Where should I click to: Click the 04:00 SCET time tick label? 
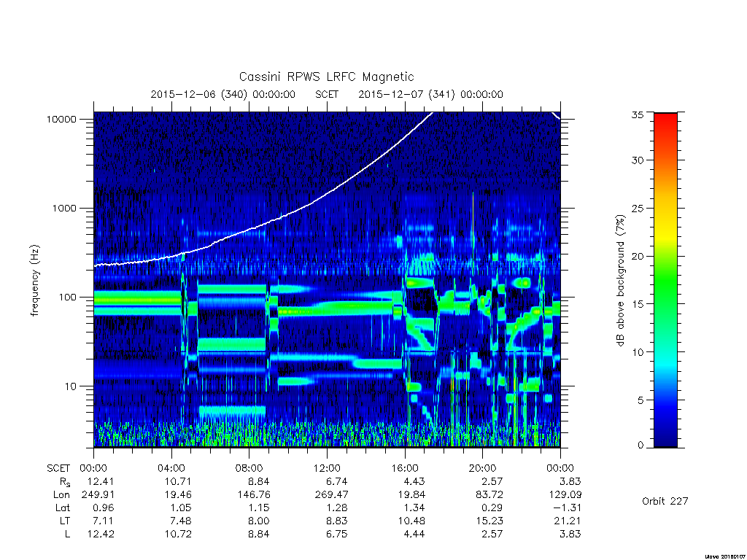click(x=171, y=468)
